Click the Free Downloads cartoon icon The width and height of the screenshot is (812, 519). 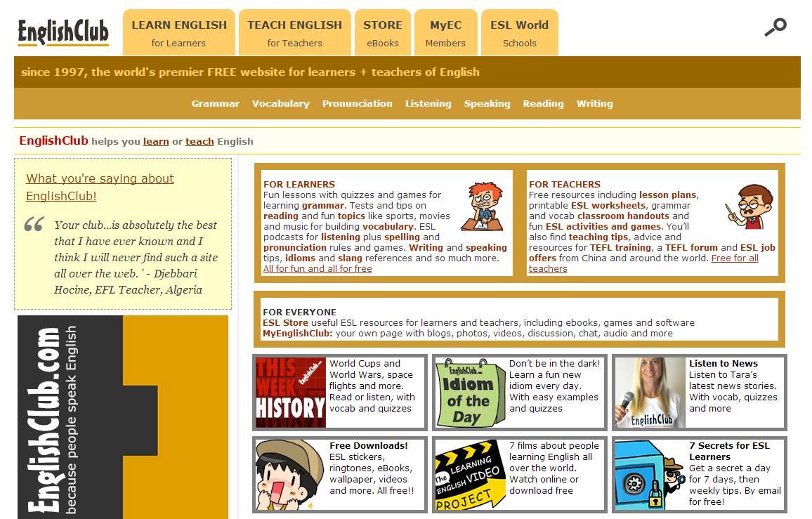290,475
